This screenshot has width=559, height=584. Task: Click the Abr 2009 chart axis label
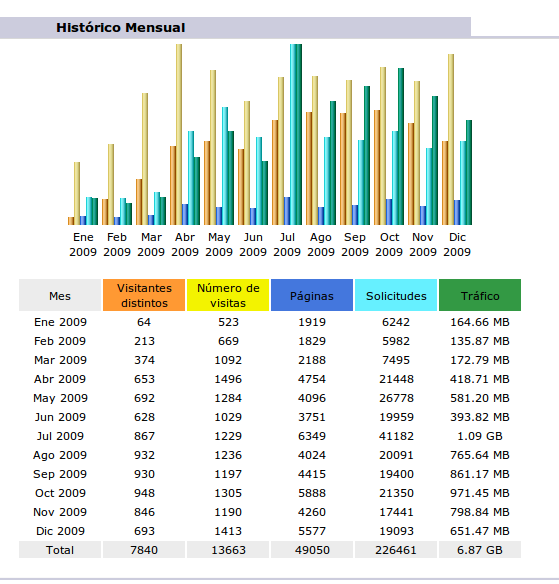pos(185,244)
